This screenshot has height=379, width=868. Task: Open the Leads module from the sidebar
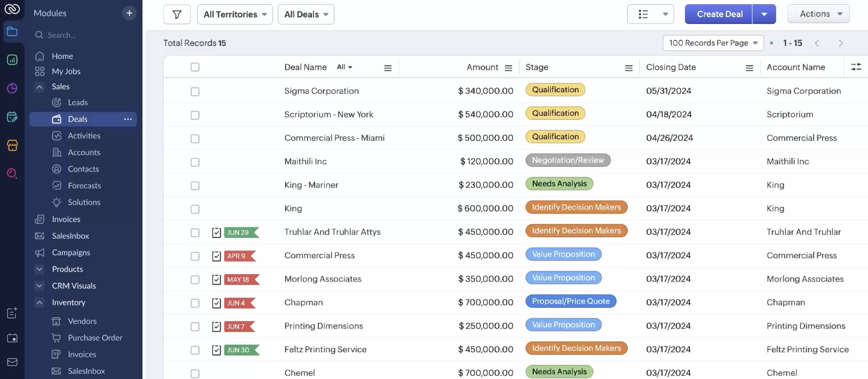78,102
